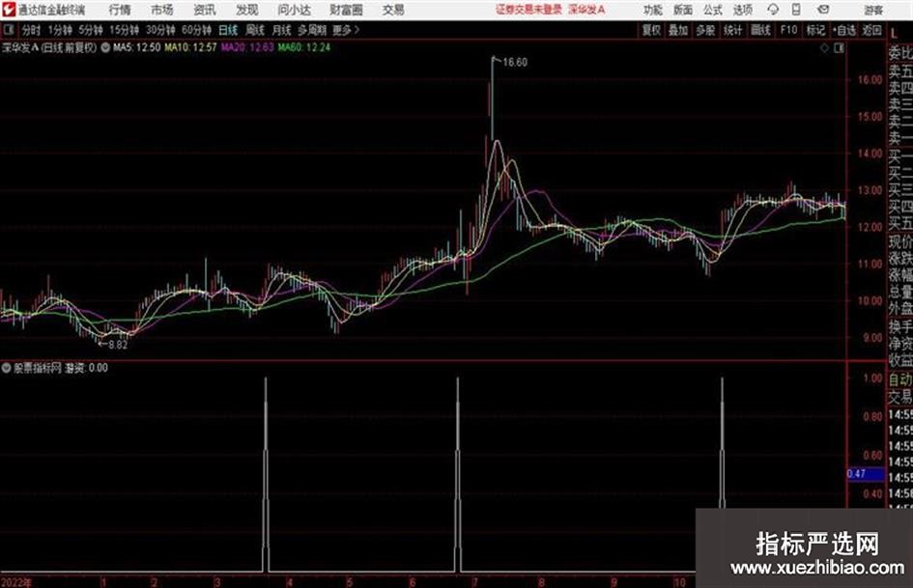Open the 资讯 menu

pos(205,10)
